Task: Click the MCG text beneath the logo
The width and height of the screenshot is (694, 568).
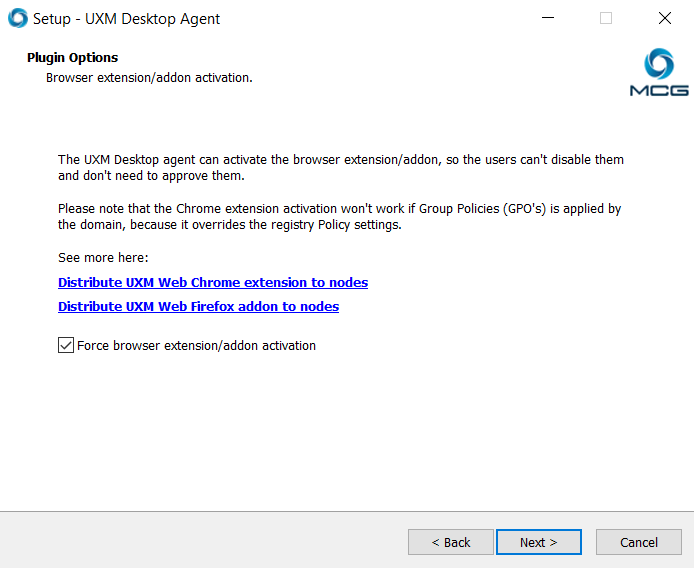Action: click(659, 90)
